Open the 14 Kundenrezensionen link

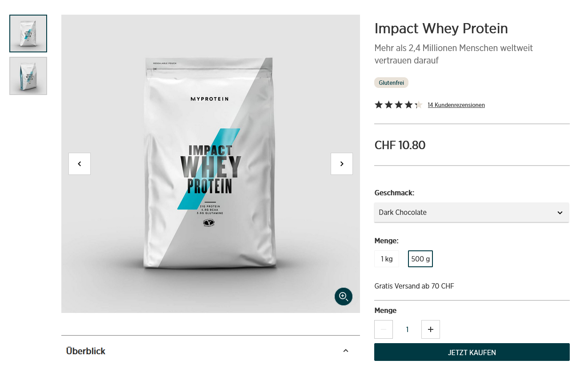(x=456, y=105)
